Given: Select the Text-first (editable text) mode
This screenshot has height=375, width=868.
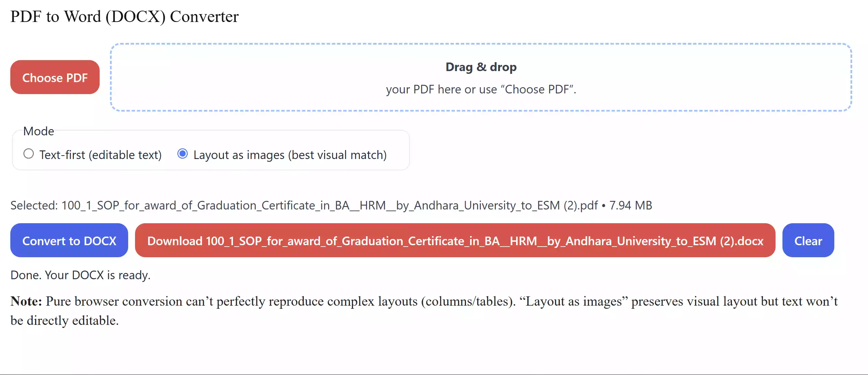Looking at the screenshot, I should pyautogui.click(x=29, y=154).
